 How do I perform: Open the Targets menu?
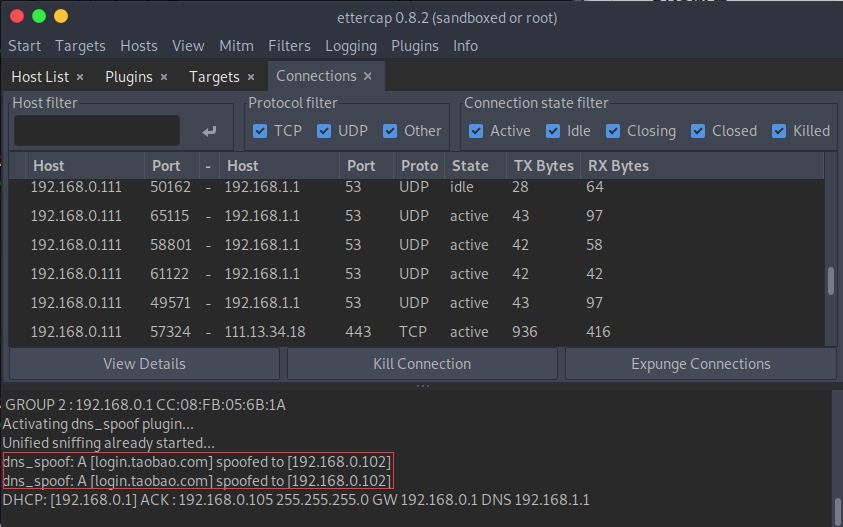pos(80,46)
